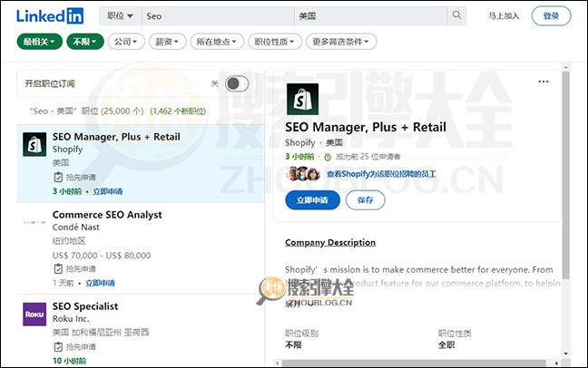Open the three-dot more options menu
Image resolution: width=588 pixels, height=368 pixels.
tap(544, 82)
